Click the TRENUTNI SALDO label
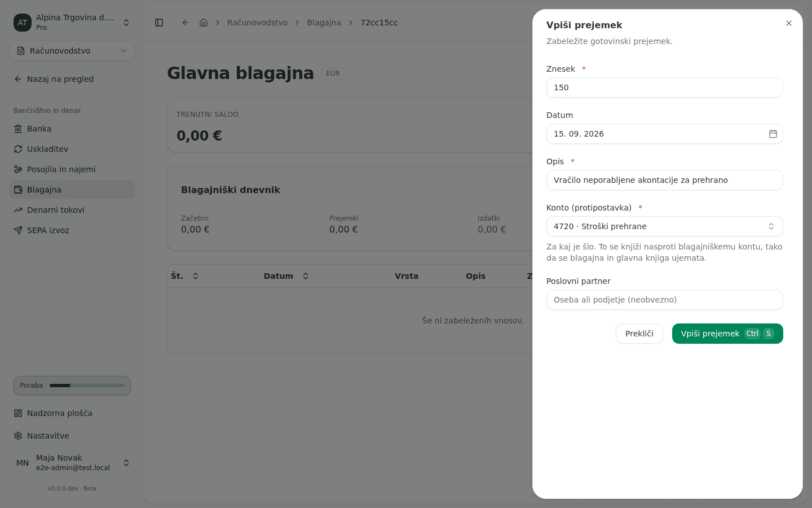Screen dimensions: 812x508 point(208,115)
